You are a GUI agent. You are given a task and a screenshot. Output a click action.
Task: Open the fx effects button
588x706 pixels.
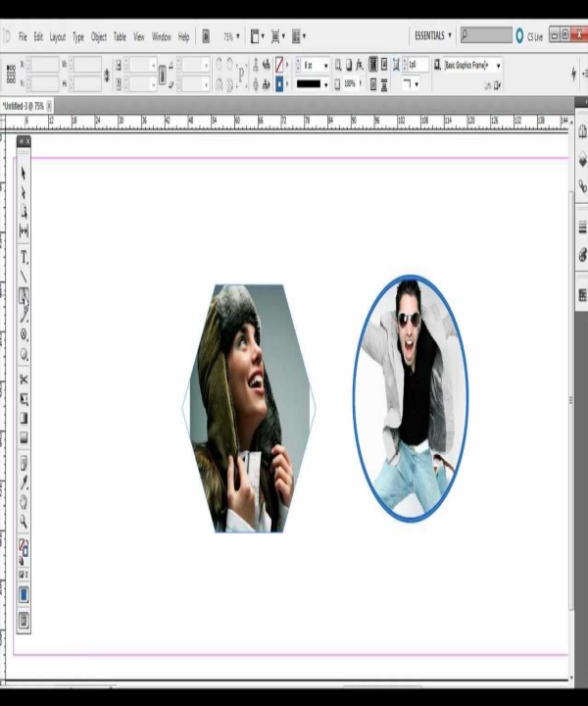359,65
